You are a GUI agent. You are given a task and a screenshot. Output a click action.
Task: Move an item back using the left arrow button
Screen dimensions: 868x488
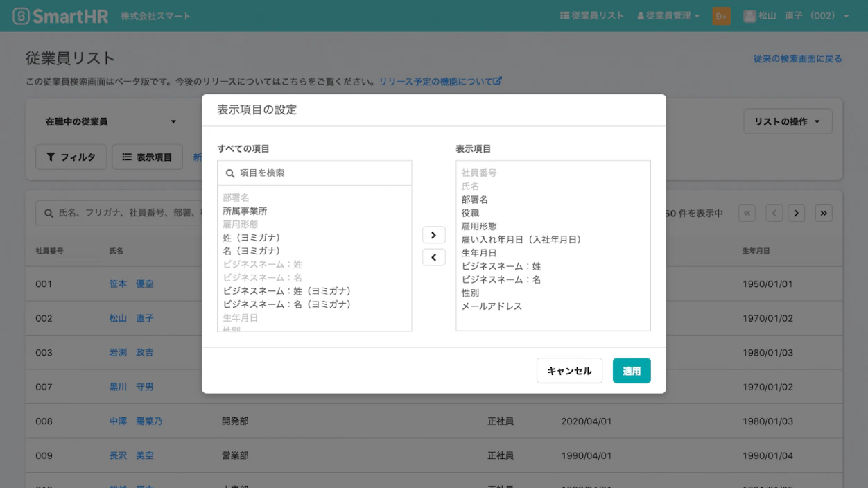pos(433,257)
